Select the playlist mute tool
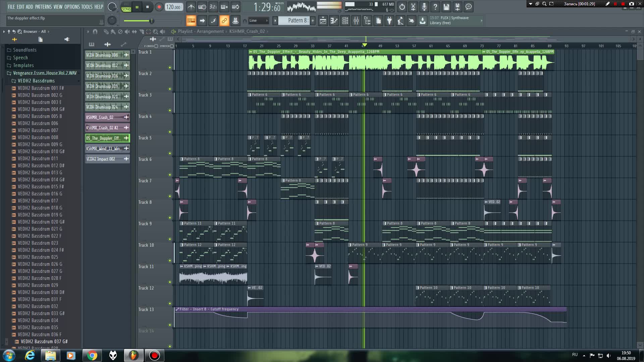The image size is (644, 362). tap(127, 32)
